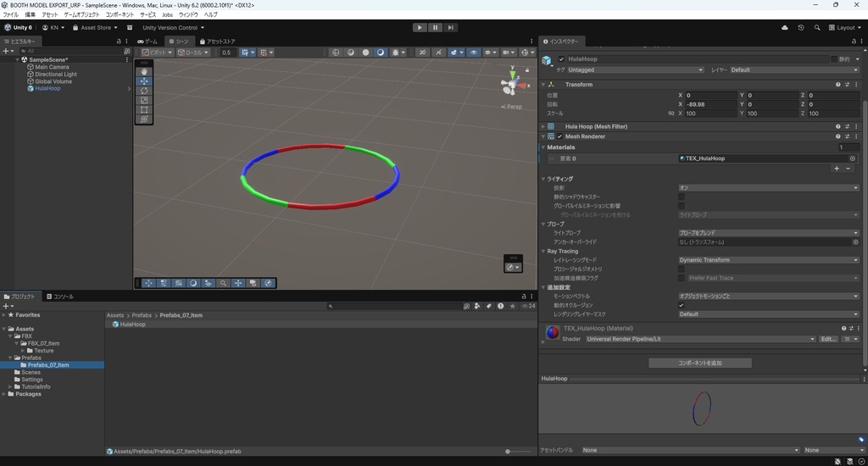Viewport: 868px width, 466px height.
Task: Open Mesh Renderer three-dot options menu
Action: click(856, 136)
